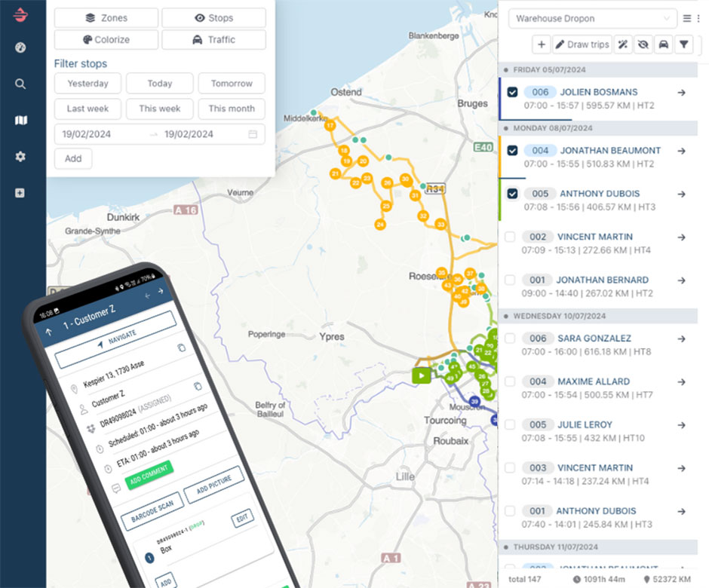709x588 pixels.
Task: Open the Julie Leroy trip arrow
Action: pyautogui.click(x=681, y=425)
